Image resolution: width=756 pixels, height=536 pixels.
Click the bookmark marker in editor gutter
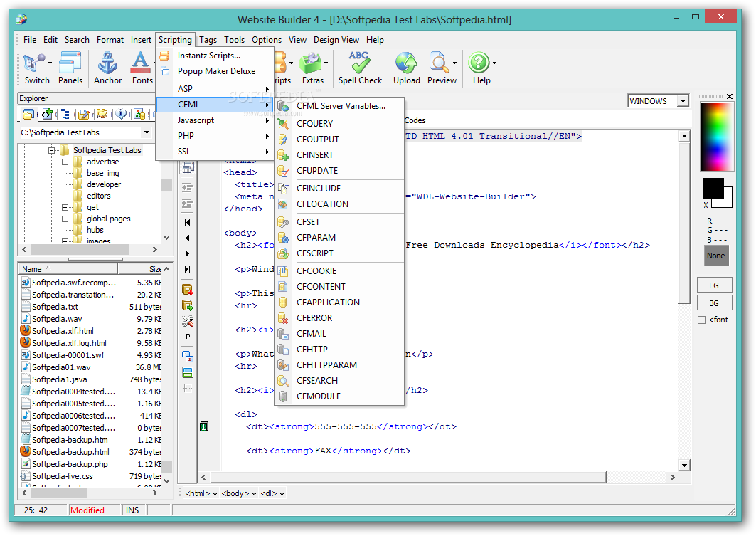point(204,426)
